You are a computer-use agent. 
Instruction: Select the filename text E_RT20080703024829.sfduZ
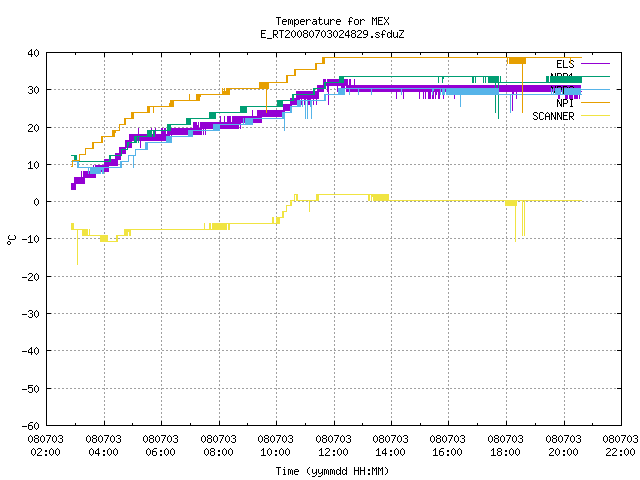(x=332, y=34)
